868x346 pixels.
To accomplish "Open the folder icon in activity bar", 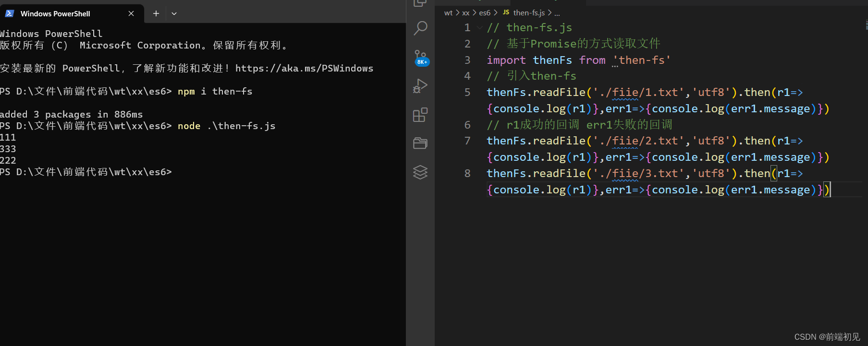I will [x=420, y=143].
